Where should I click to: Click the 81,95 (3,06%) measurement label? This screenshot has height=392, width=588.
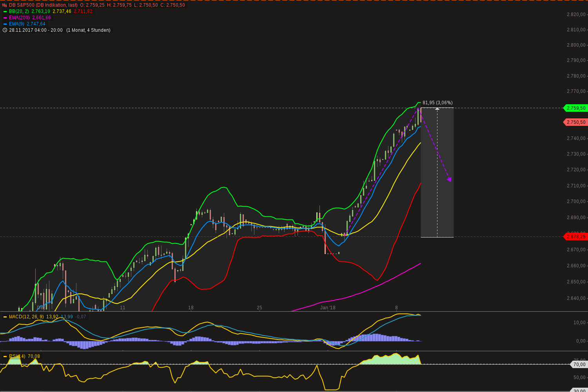437,103
